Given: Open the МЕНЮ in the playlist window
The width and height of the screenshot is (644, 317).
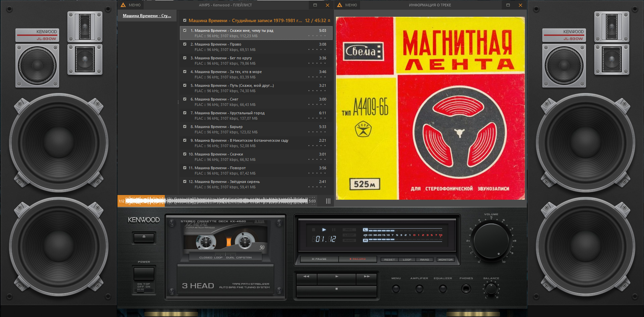Looking at the screenshot, I should point(131,5).
